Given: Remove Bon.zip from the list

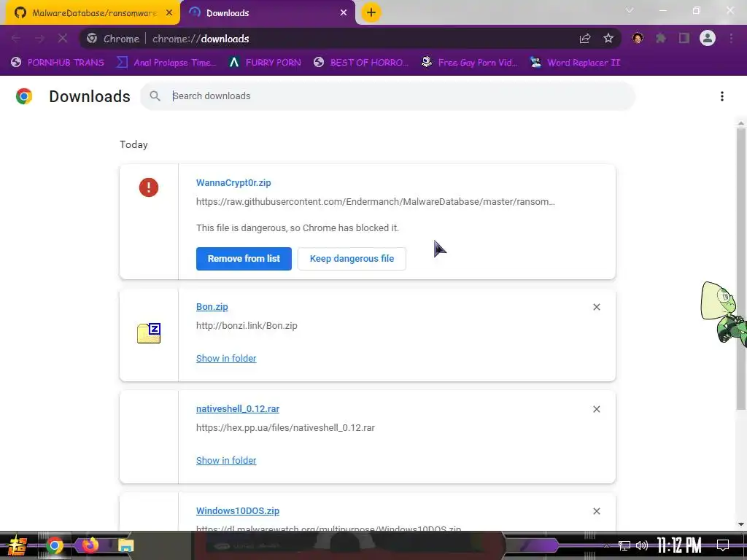Looking at the screenshot, I should click(x=597, y=307).
